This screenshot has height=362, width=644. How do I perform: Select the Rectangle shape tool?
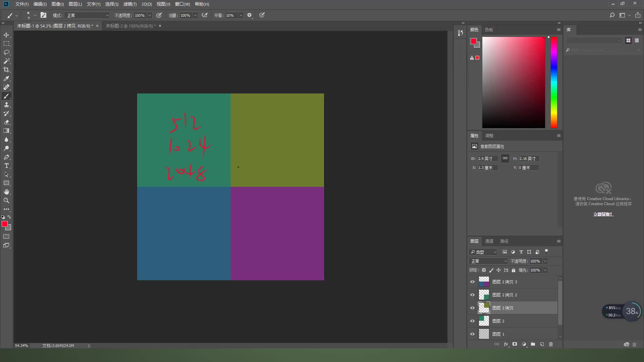coord(6,183)
